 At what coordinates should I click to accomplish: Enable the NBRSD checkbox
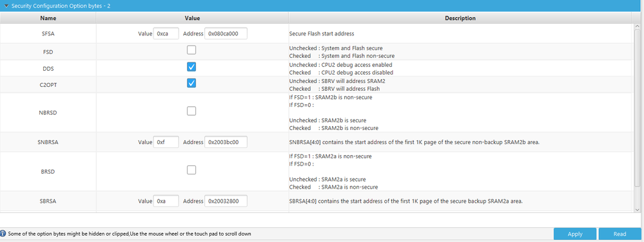tap(191, 111)
